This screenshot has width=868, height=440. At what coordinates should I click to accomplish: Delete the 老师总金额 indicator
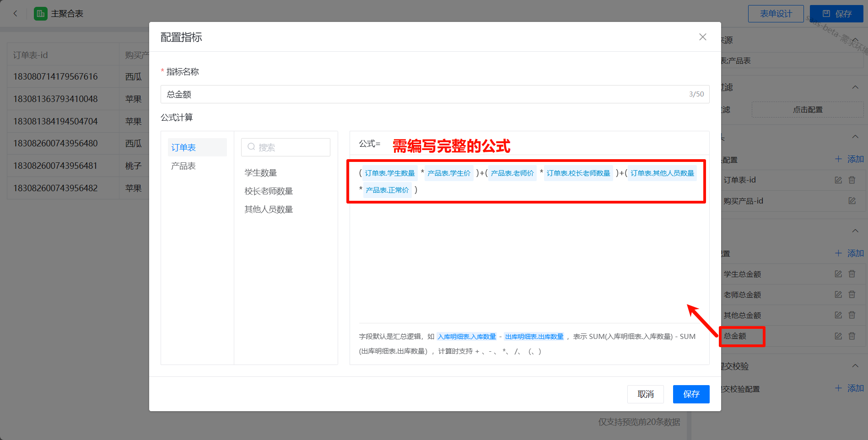(852, 295)
